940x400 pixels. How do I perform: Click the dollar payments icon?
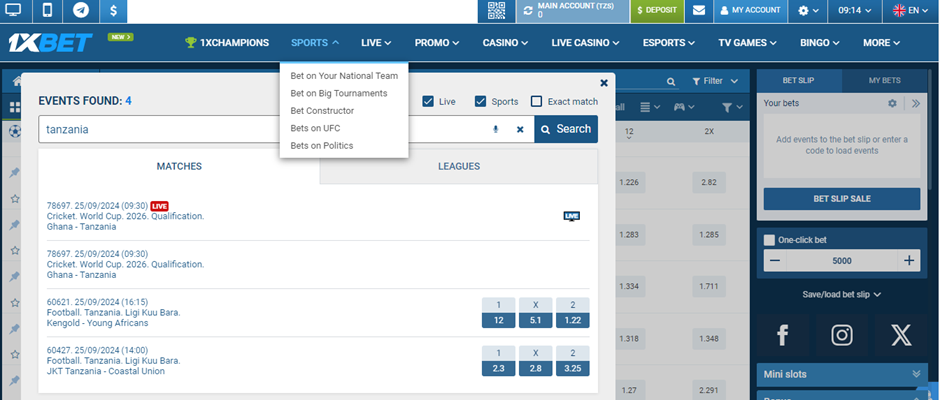click(114, 10)
